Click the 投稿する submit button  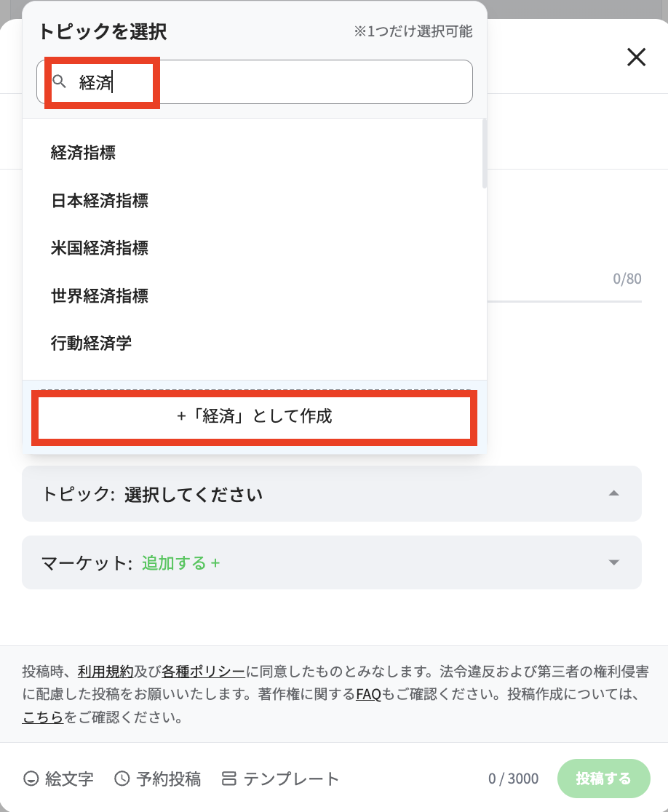click(604, 778)
